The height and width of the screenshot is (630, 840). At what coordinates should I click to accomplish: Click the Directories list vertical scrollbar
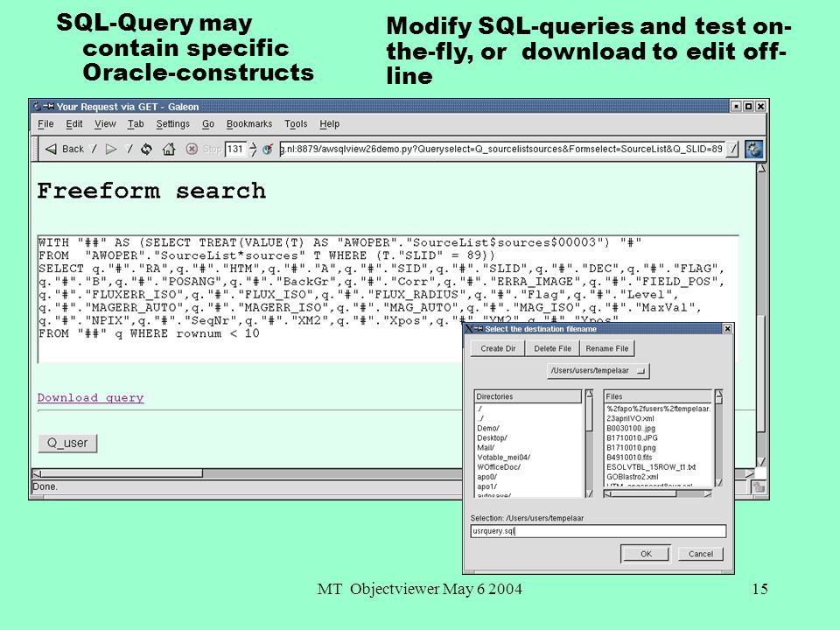pyautogui.click(x=589, y=443)
